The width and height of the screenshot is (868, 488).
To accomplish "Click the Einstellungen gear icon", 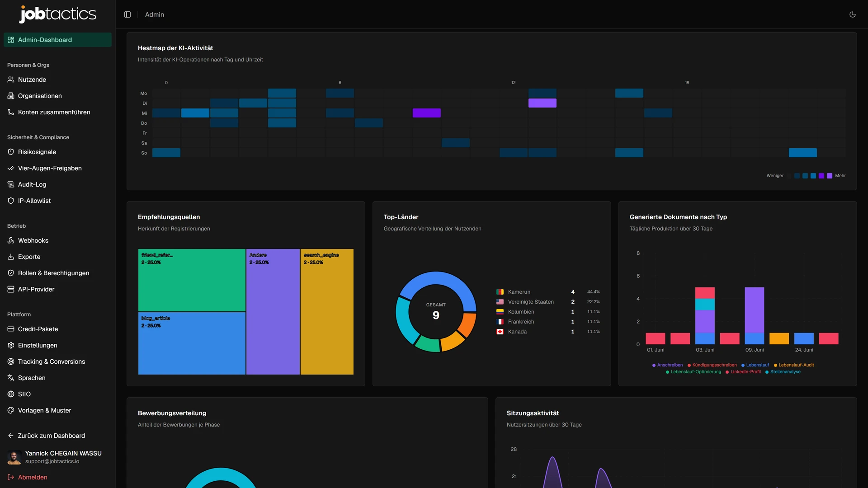I will tap(11, 345).
